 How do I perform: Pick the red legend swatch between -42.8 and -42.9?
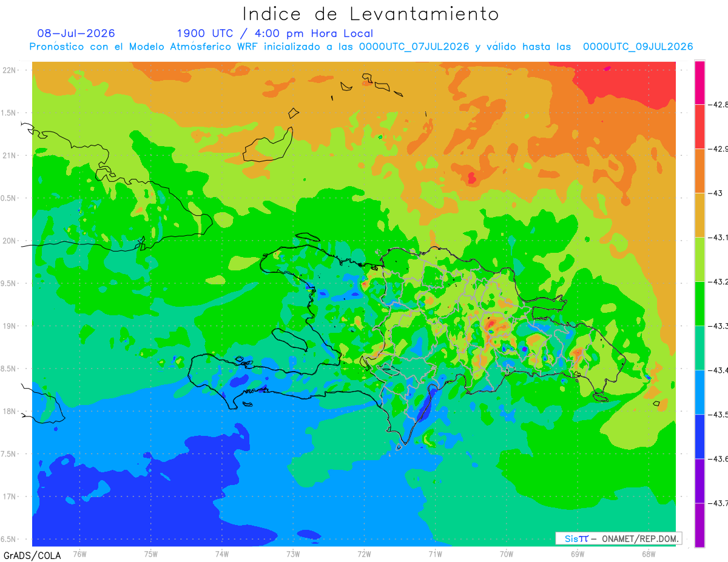coord(699,127)
